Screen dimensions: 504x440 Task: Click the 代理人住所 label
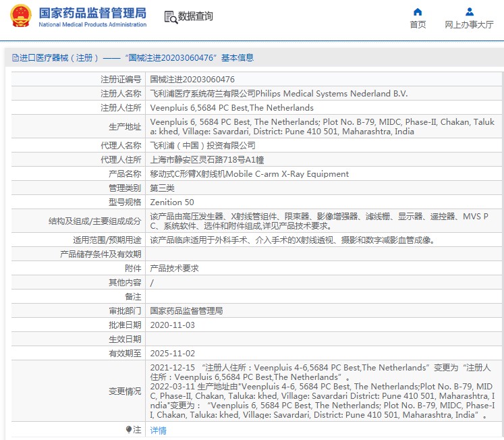(121, 160)
